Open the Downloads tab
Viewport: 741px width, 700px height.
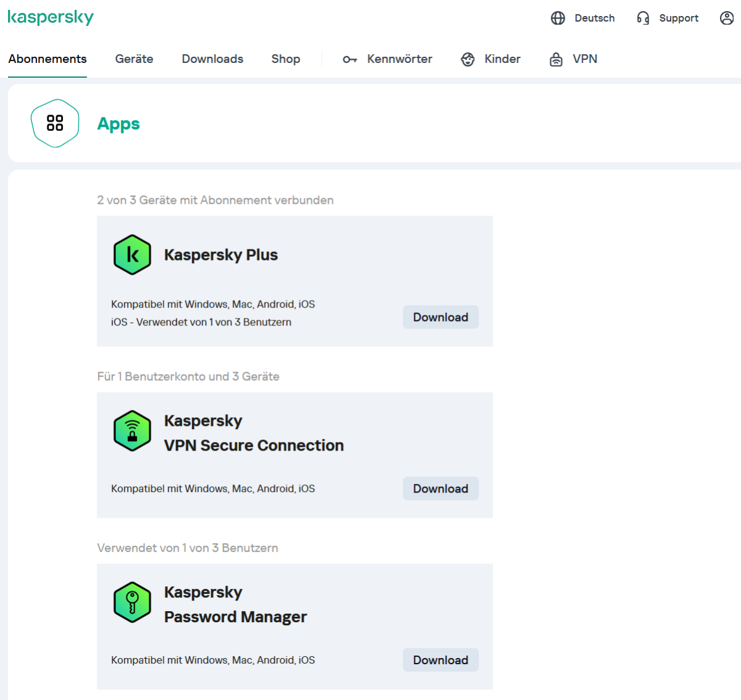(x=212, y=59)
